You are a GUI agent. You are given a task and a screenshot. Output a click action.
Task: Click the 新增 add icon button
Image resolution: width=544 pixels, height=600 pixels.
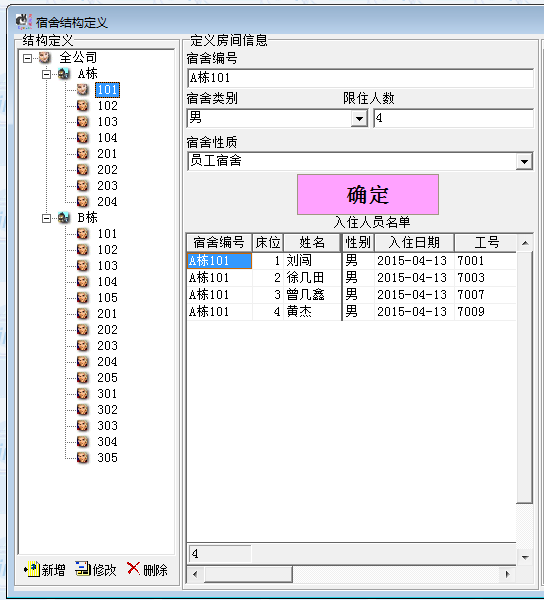pyautogui.click(x=32, y=569)
